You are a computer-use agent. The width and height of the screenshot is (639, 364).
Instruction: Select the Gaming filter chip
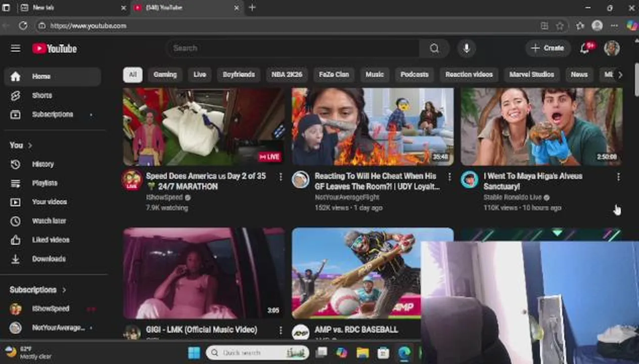(x=165, y=75)
